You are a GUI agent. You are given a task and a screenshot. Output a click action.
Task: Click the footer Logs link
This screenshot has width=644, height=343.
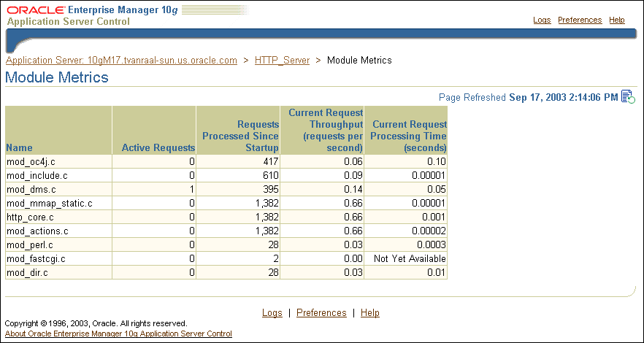point(272,312)
